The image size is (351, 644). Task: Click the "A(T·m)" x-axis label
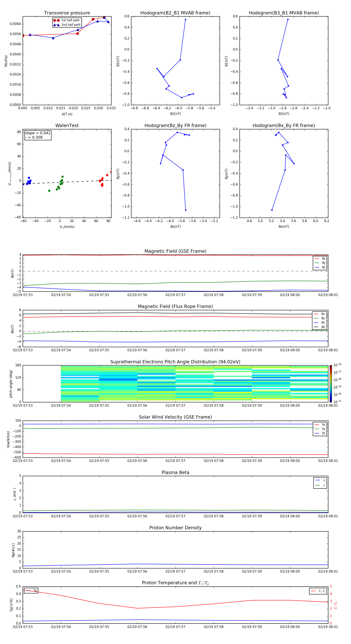pos(67,114)
